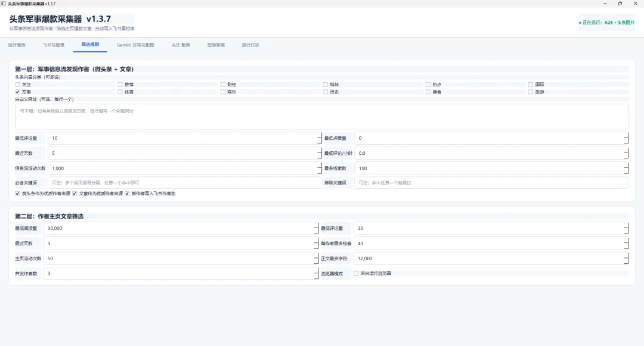Select the 筛选规则 tab
The height and width of the screenshot is (346, 644).
pyautogui.click(x=90, y=45)
